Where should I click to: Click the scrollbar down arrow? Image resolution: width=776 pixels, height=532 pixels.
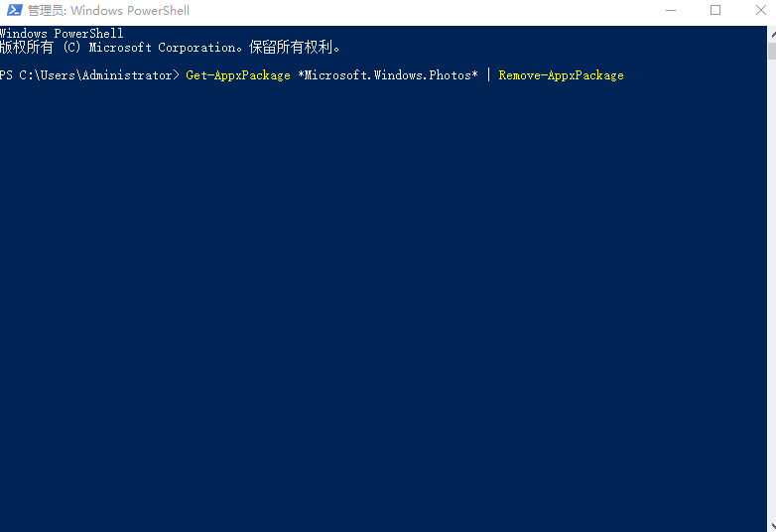tap(772, 526)
